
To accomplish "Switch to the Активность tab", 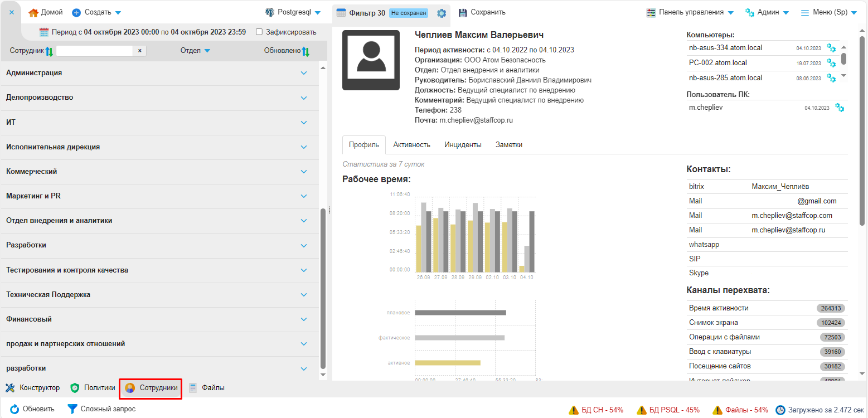I will click(411, 144).
